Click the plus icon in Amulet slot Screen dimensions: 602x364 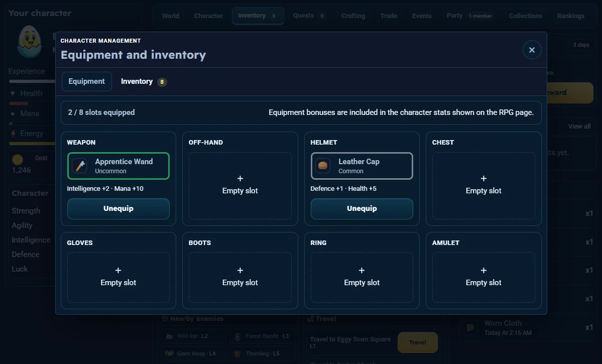click(x=484, y=270)
